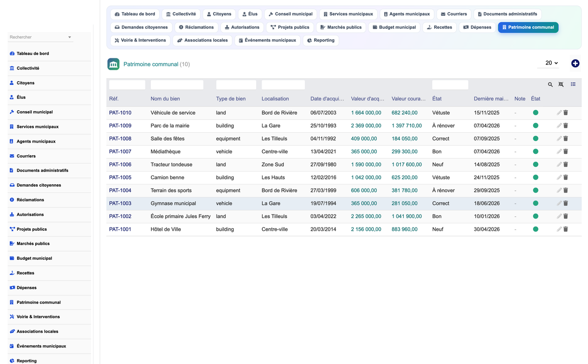Sort by Localisation column header
The image size is (588, 364).
[275, 98]
